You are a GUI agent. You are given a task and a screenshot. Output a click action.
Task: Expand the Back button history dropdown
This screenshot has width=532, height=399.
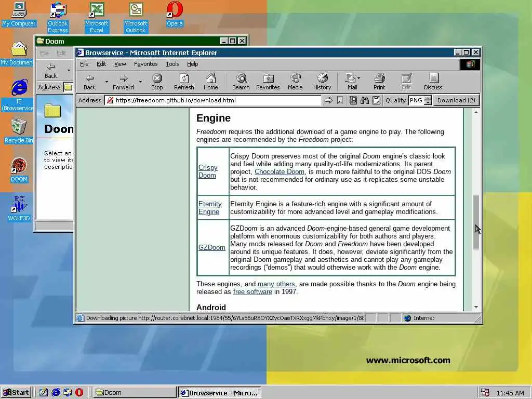[x=107, y=82]
